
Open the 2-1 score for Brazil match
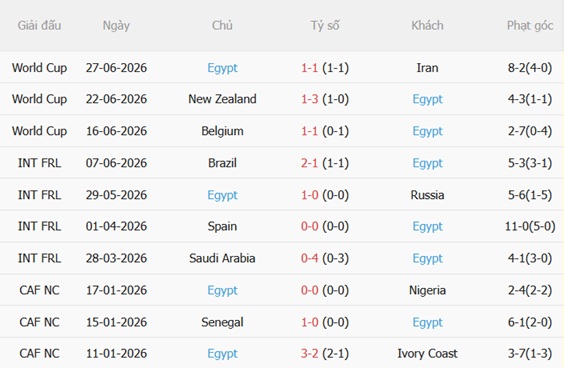click(x=309, y=163)
